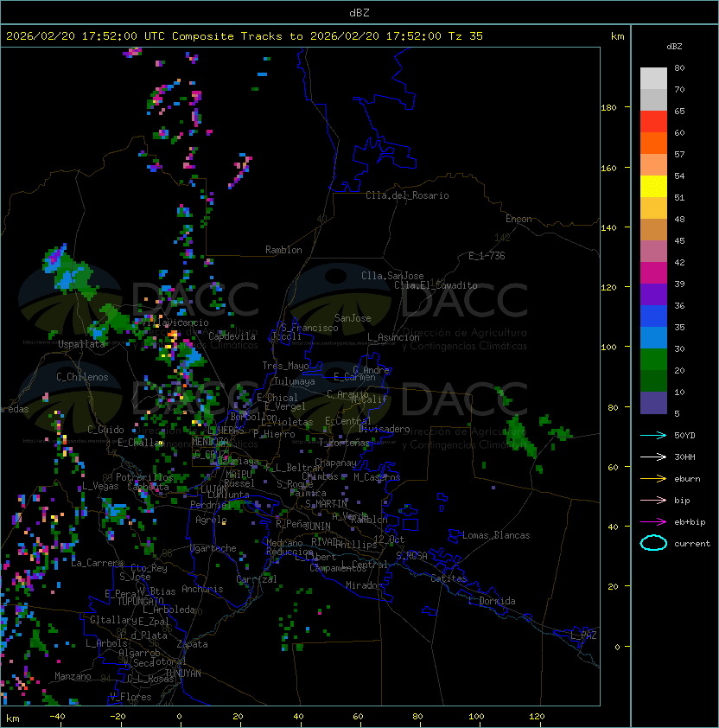Click the yellow eburn arrow in legend
Image resolution: width=719 pixels, height=728 pixels.
tap(653, 479)
